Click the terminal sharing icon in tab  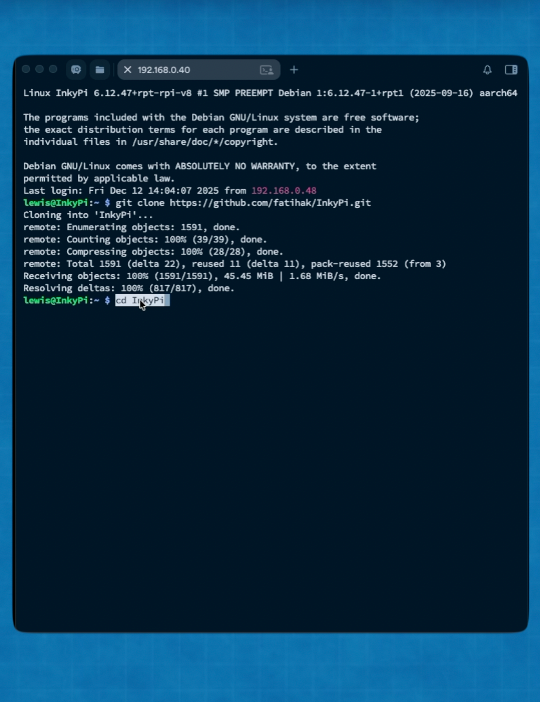(x=266, y=70)
